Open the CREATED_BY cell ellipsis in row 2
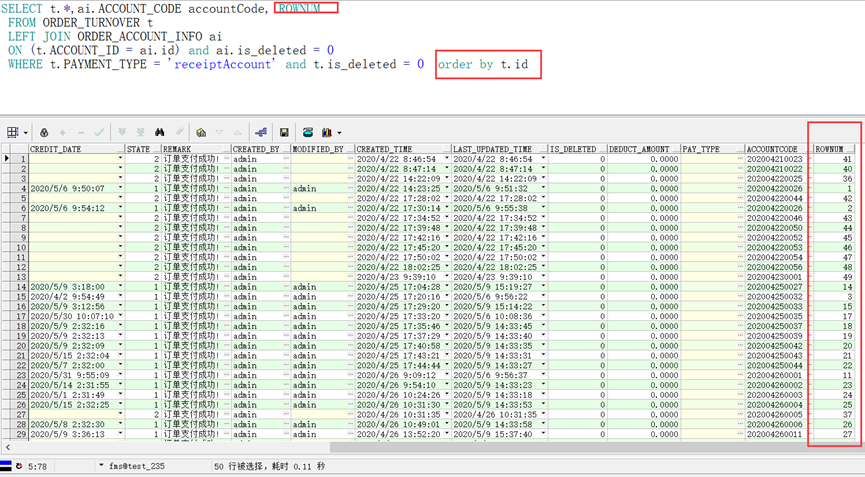The image size is (865, 477). [x=286, y=169]
